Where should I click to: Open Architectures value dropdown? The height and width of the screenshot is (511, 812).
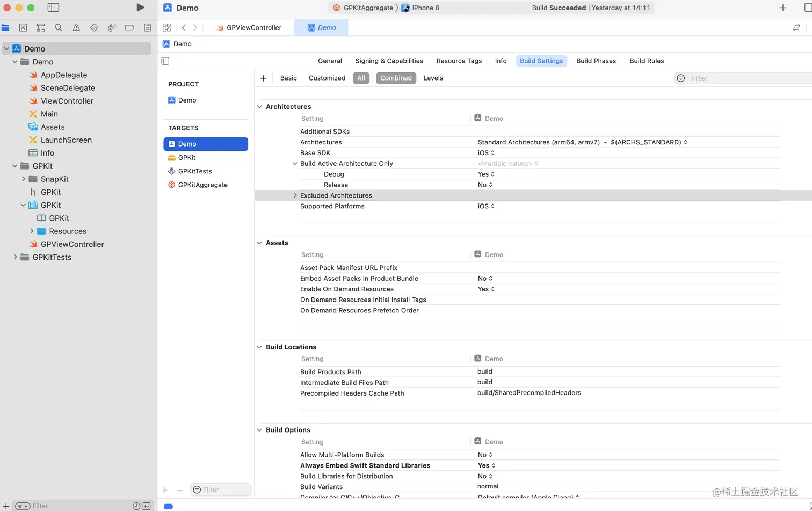583,142
